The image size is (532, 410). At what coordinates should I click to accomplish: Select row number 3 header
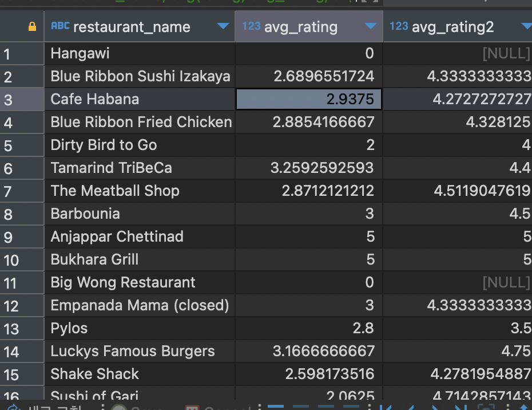tap(22, 100)
